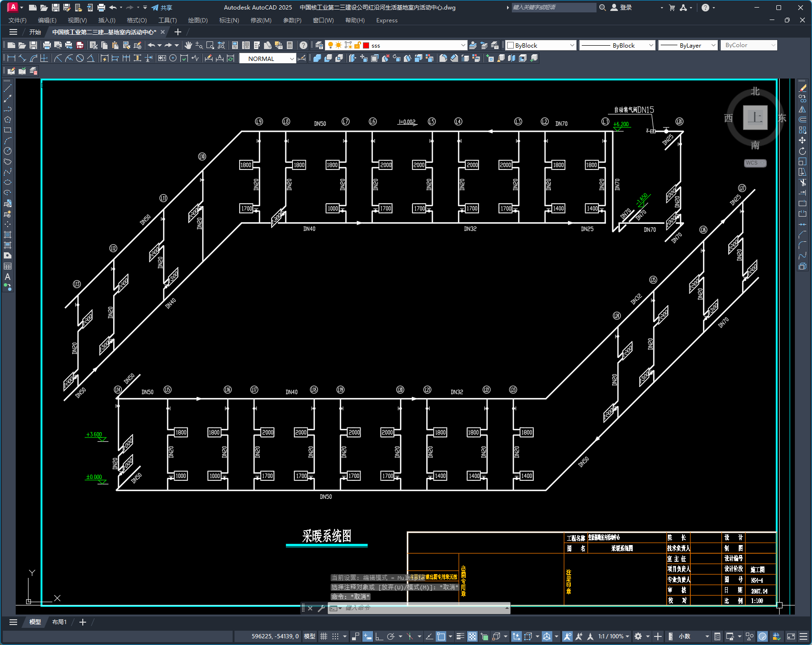This screenshot has width=812, height=645.
Task: Open the 文件(F) menu
Action: (x=18, y=20)
